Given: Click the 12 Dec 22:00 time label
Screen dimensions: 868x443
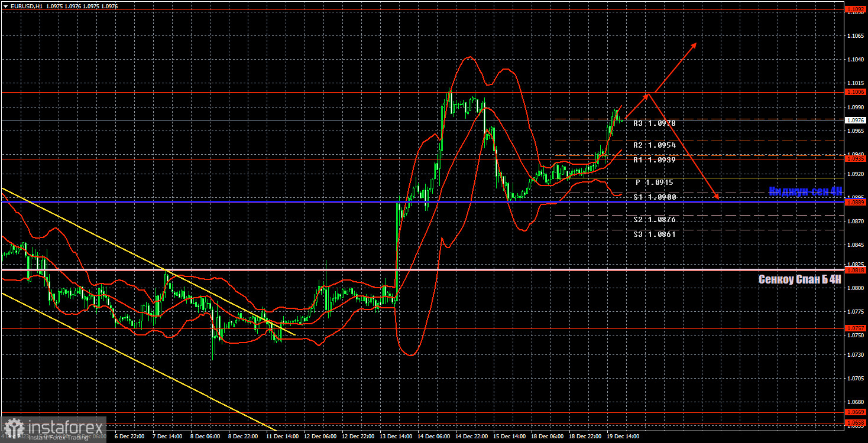Looking at the screenshot, I should pyautogui.click(x=357, y=437).
